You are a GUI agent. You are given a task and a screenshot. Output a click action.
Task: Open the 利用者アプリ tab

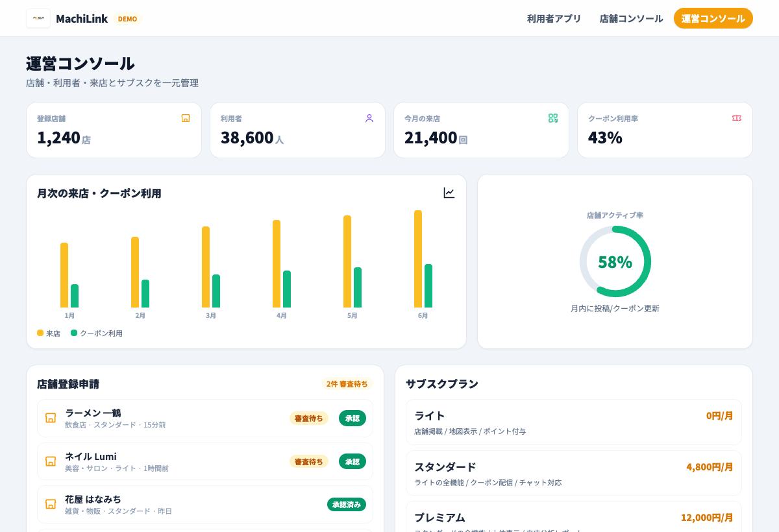[554, 18]
